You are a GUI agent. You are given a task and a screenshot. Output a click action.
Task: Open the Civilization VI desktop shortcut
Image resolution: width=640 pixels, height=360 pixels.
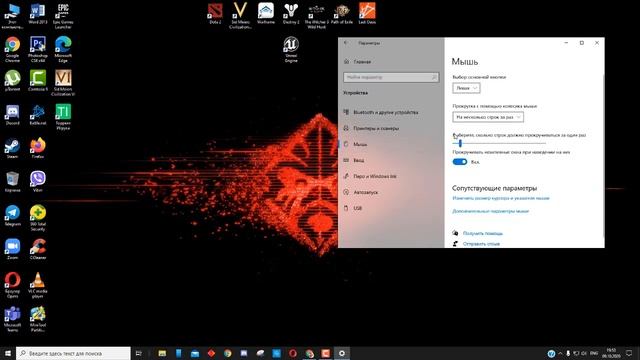tap(63, 83)
